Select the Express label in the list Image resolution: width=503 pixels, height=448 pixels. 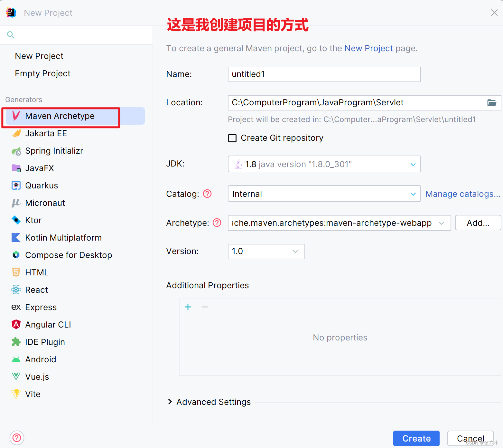(41, 307)
